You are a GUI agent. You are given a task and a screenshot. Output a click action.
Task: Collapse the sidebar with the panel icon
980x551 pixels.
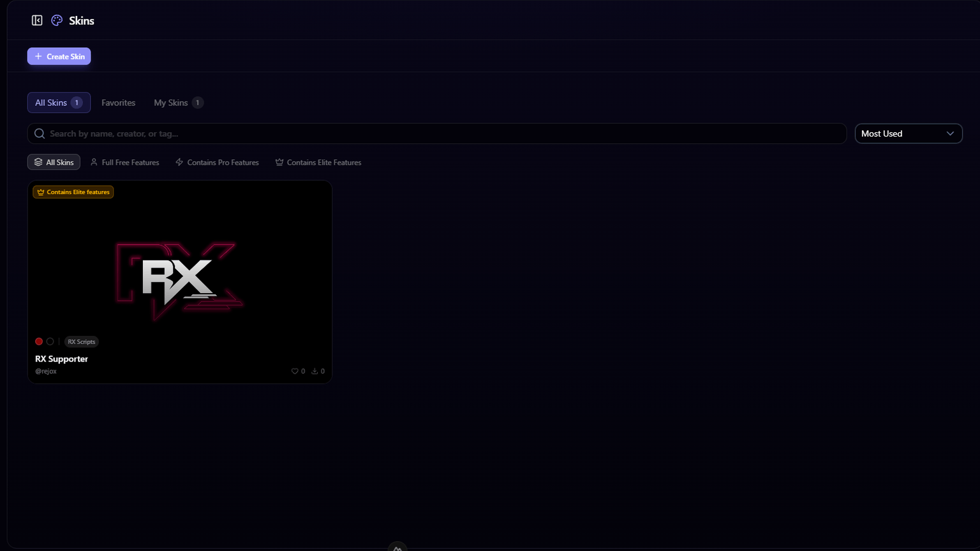pyautogui.click(x=37, y=20)
